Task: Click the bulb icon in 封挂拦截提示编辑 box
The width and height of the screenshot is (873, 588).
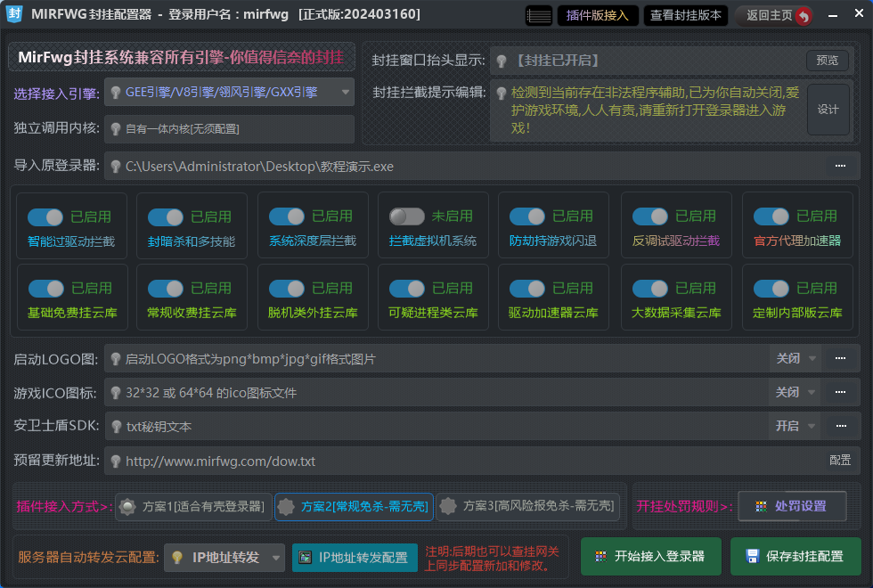Action: point(502,93)
